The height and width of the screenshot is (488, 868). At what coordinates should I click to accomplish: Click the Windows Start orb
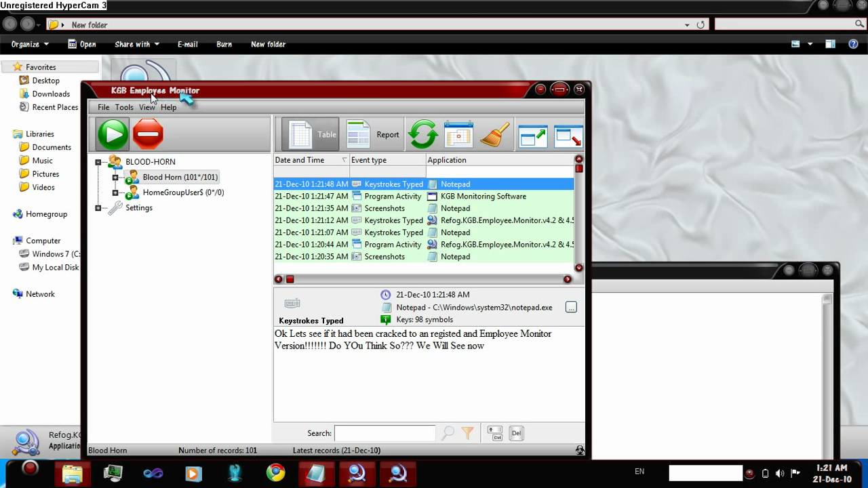click(x=30, y=468)
